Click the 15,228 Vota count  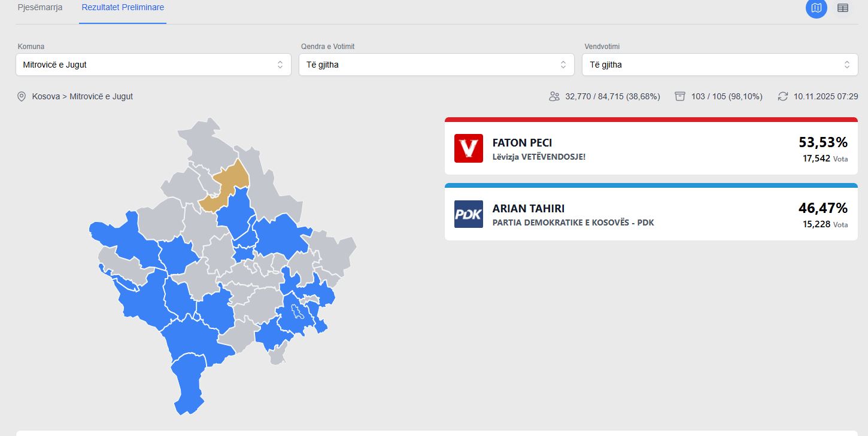825,224
